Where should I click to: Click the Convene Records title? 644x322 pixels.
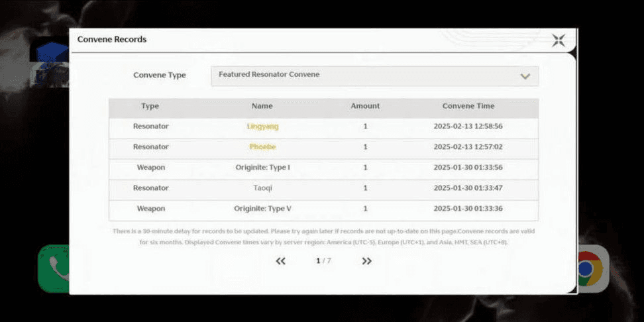112,40
